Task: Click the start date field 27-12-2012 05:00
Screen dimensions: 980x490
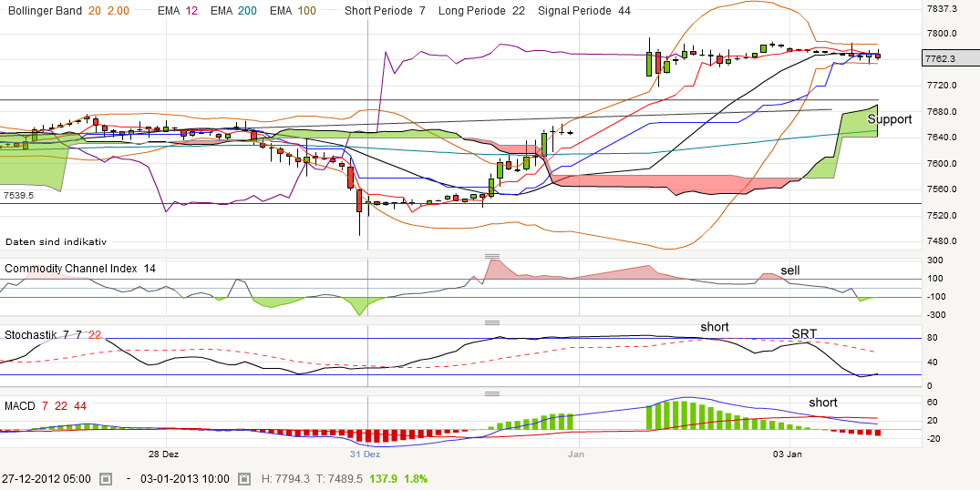Action: coord(46,478)
